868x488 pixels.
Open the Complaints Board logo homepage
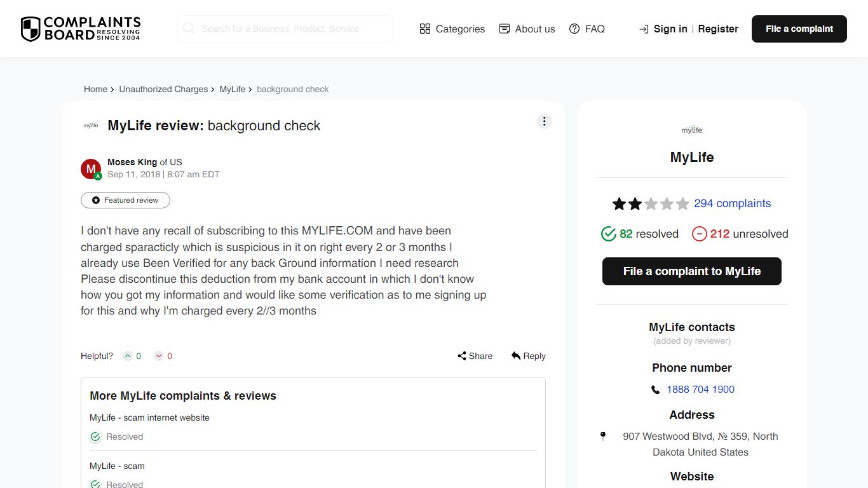pos(81,29)
